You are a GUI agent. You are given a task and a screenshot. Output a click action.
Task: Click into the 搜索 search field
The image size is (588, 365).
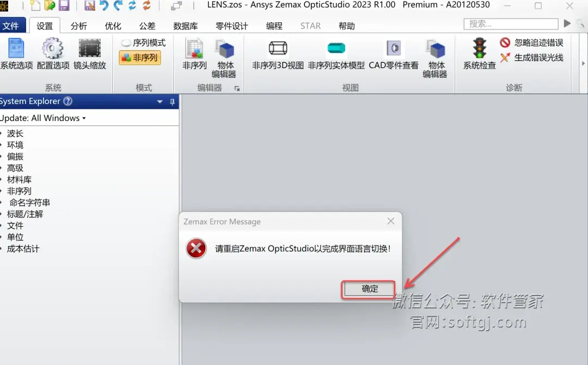click(x=511, y=24)
